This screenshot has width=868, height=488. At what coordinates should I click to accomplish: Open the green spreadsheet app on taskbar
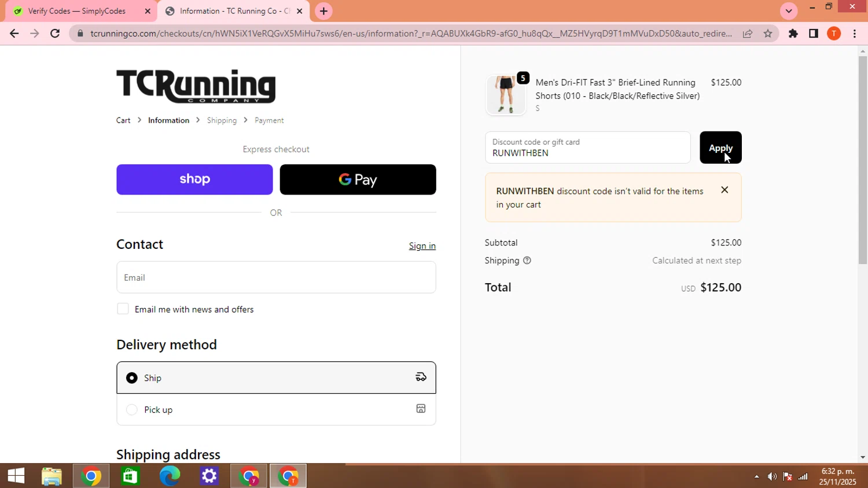[x=130, y=476]
